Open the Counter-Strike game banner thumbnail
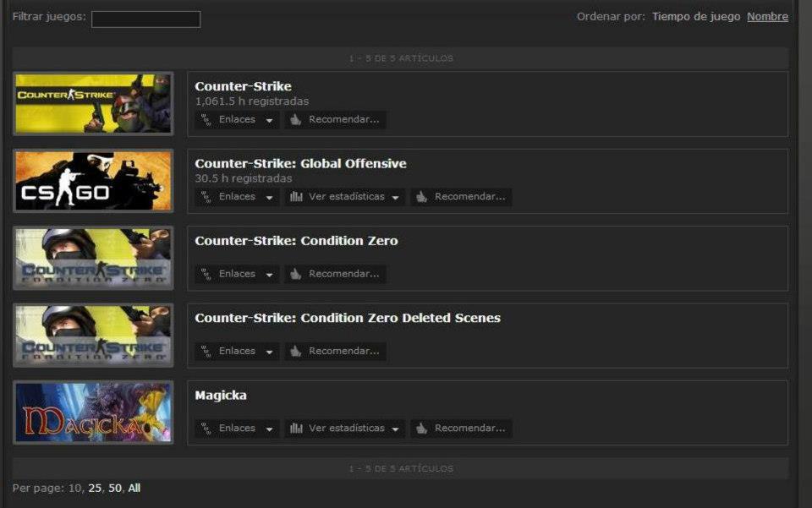 (93, 103)
